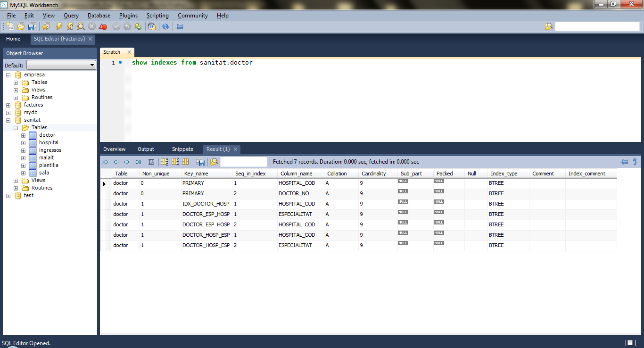Sort results ascending A-Z

click(165, 162)
